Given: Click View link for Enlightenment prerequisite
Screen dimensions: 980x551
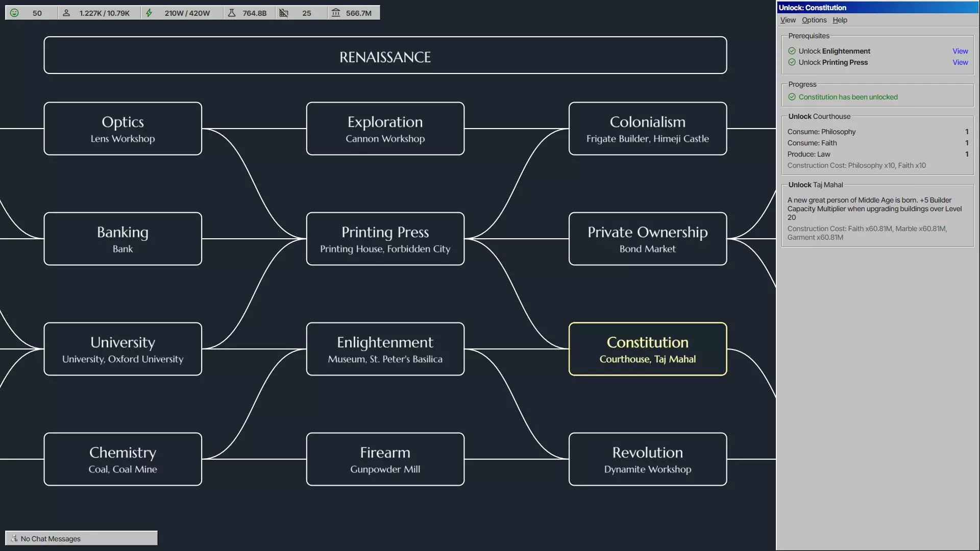Looking at the screenshot, I should point(960,51).
